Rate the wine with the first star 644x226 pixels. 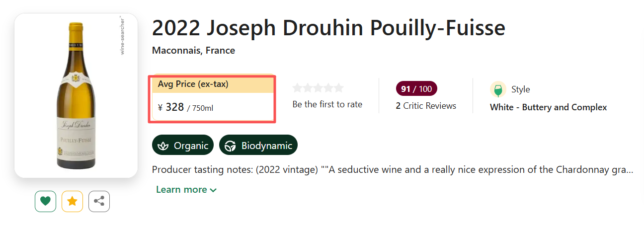(297, 88)
